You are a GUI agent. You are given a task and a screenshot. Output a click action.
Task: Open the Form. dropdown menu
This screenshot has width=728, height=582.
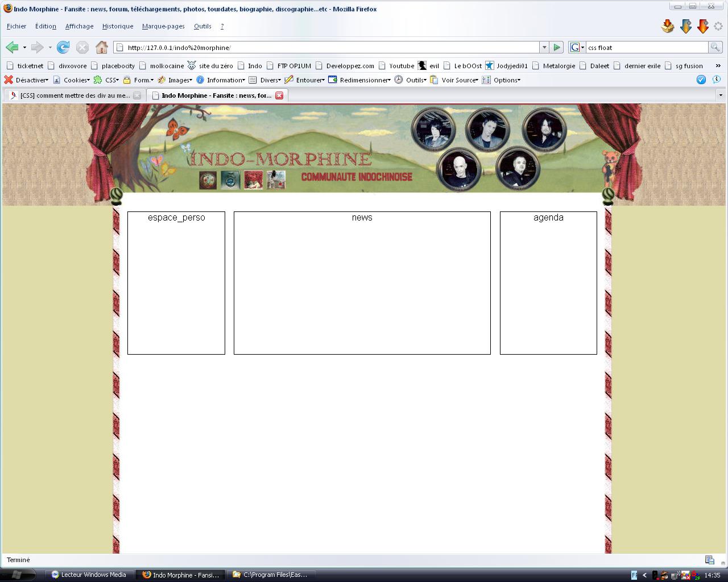click(x=138, y=80)
